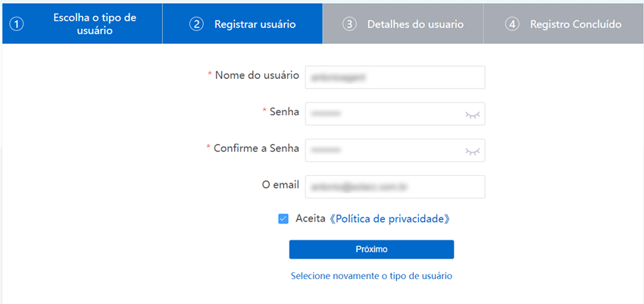Viewport: 644px width, 304px height.
Task: Click the circled number 4 step icon
Action: [x=512, y=24]
